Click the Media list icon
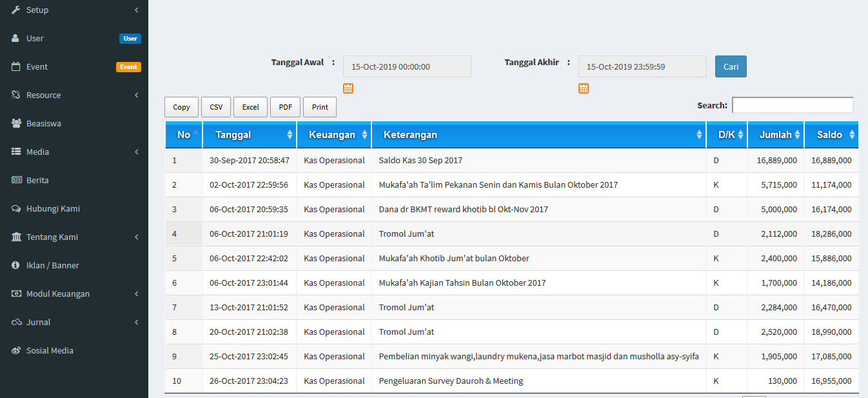 [x=17, y=152]
